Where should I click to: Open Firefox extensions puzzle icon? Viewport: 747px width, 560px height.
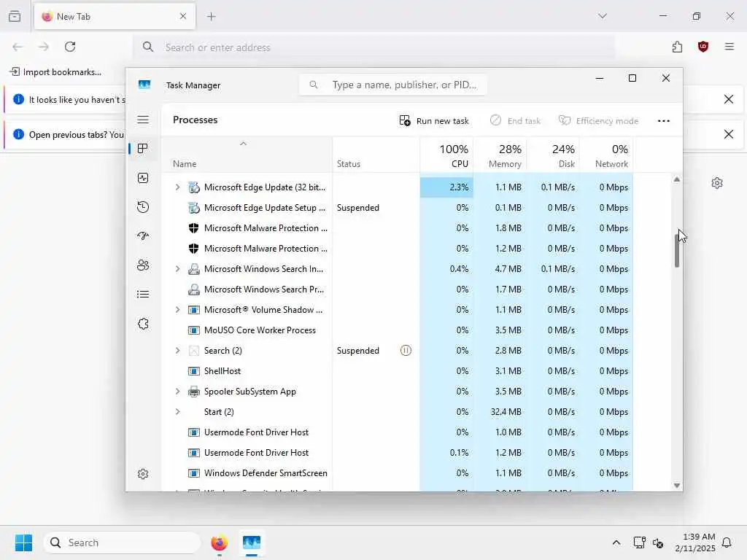pos(677,47)
